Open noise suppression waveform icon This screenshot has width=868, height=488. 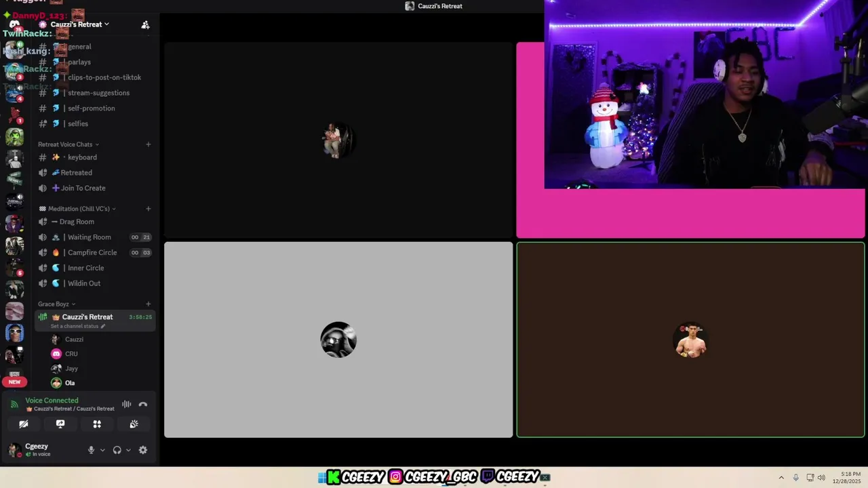(127, 404)
